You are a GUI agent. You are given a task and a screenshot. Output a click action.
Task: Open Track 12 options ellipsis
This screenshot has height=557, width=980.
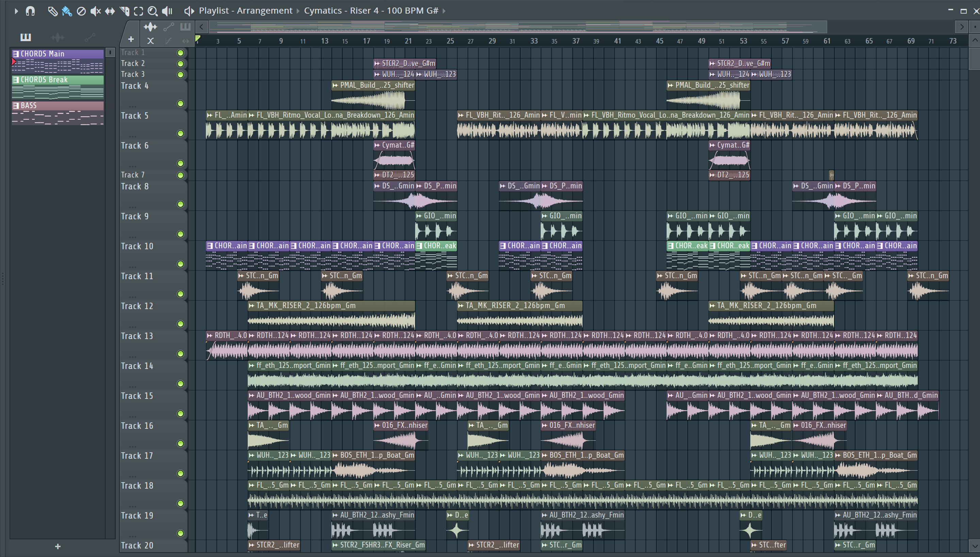point(132,326)
